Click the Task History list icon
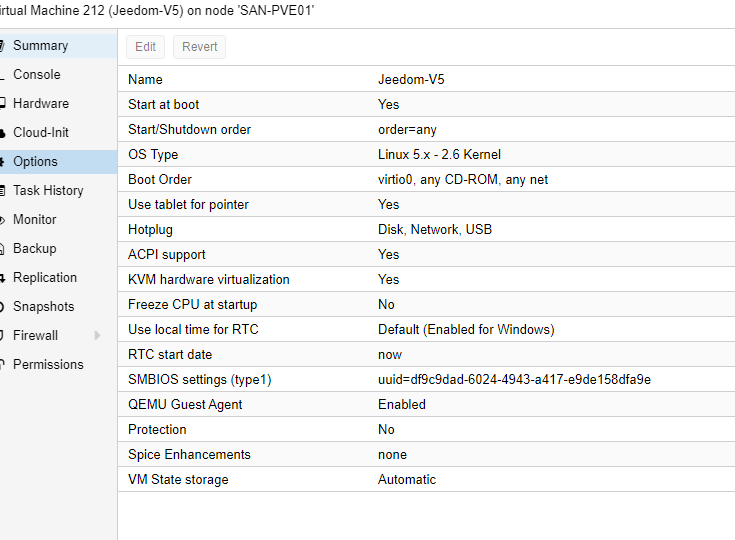The image size is (735, 540). [x=2, y=191]
